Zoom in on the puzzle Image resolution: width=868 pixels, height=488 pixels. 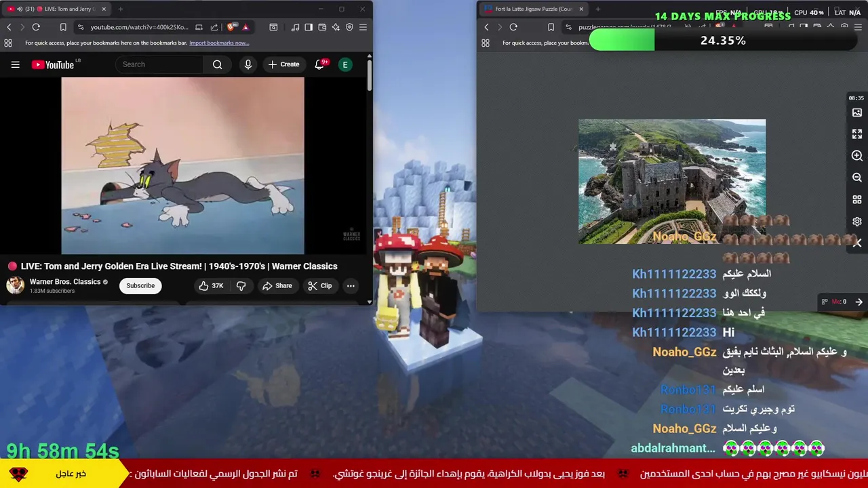point(857,156)
